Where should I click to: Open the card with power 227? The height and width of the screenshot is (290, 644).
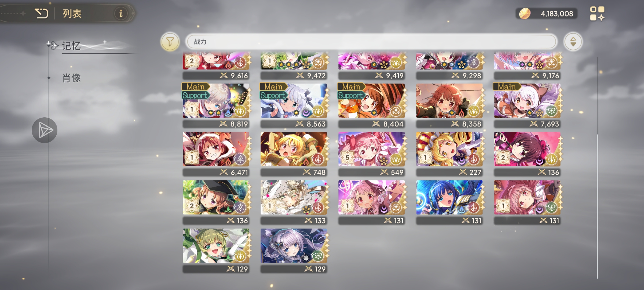tap(449, 154)
